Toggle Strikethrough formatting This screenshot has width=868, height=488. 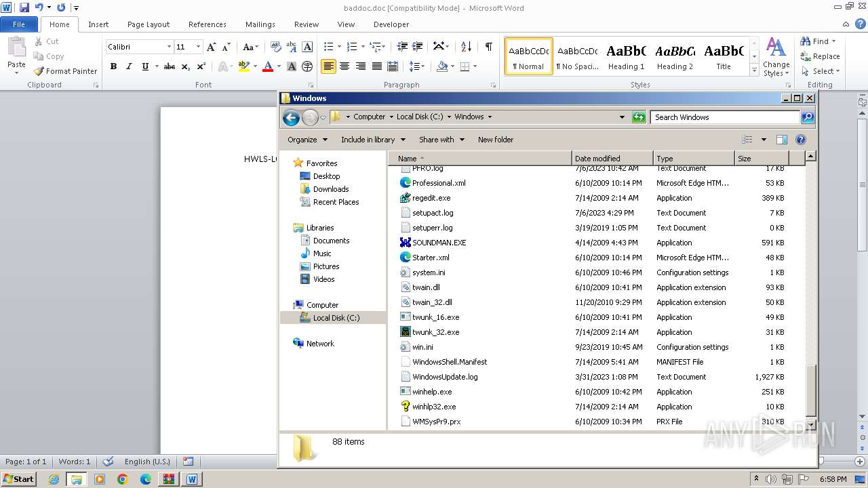(x=170, y=66)
